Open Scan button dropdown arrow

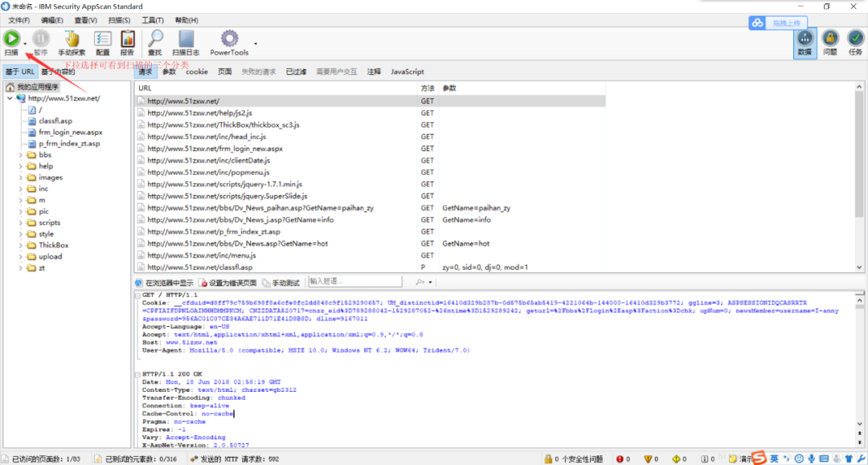(25, 43)
